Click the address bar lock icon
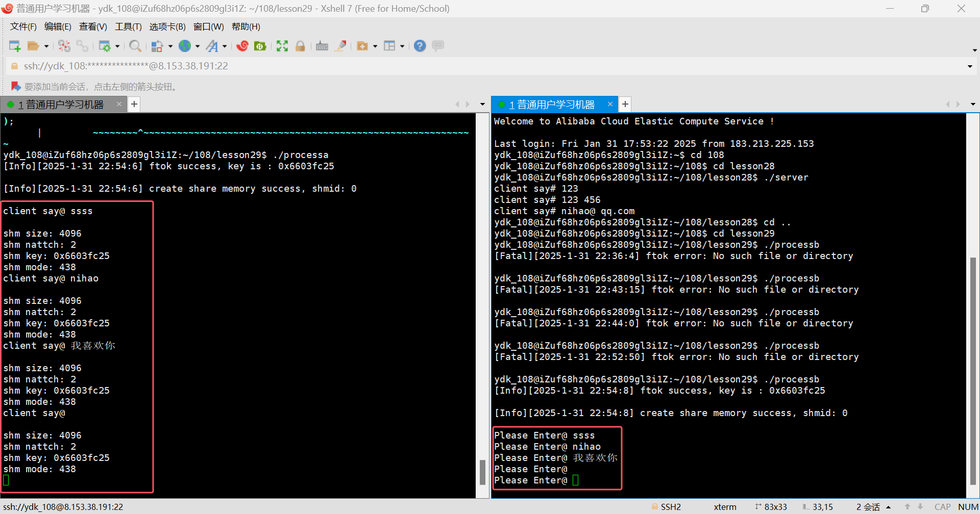 point(14,66)
